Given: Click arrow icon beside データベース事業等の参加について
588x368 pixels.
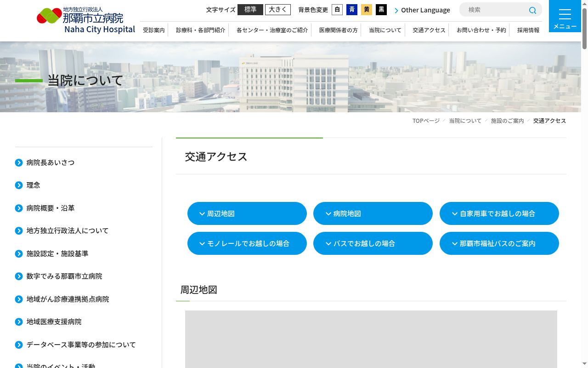Looking at the screenshot, I should (x=19, y=345).
